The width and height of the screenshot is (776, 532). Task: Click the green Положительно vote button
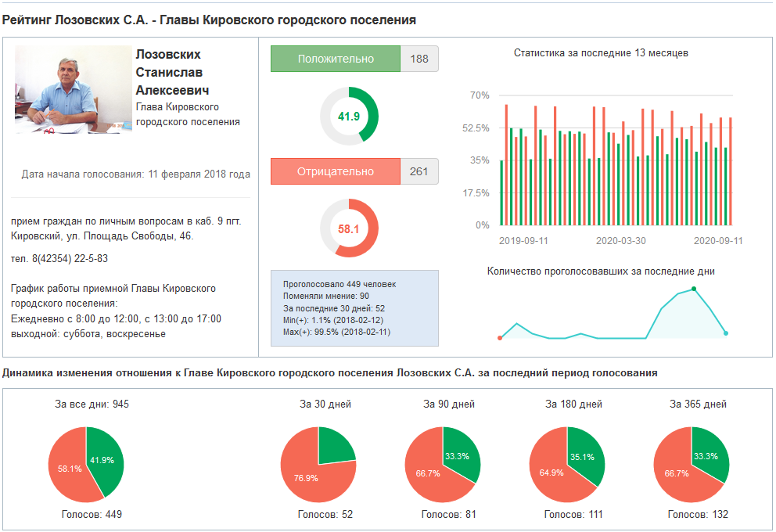(x=335, y=59)
